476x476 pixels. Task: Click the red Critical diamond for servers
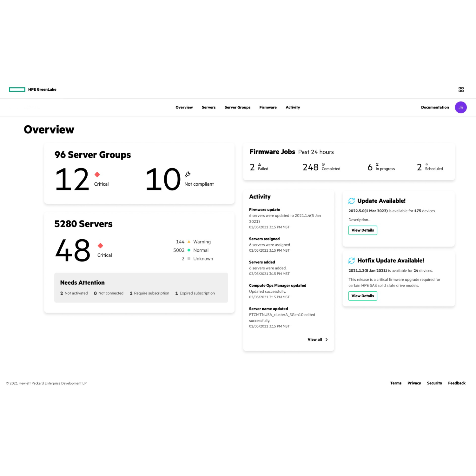click(100, 246)
